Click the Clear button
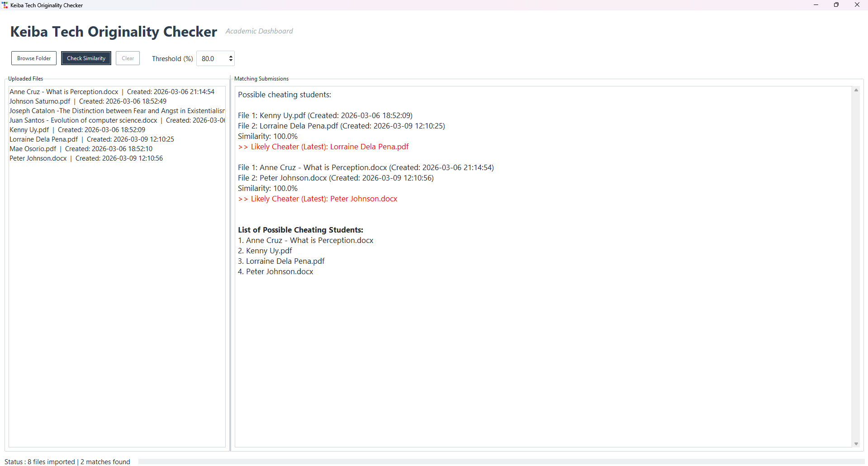This screenshot has height=466, width=868. pyautogui.click(x=127, y=58)
